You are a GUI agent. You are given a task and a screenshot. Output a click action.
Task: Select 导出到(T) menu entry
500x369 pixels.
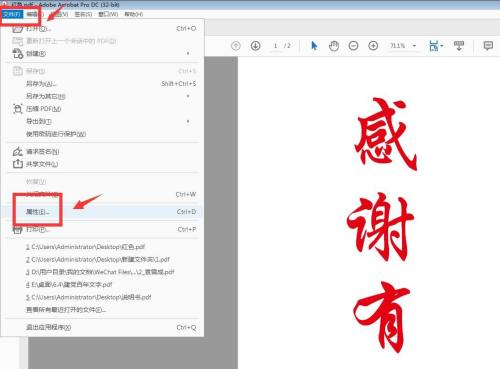pyautogui.click(x=102, y=121)
